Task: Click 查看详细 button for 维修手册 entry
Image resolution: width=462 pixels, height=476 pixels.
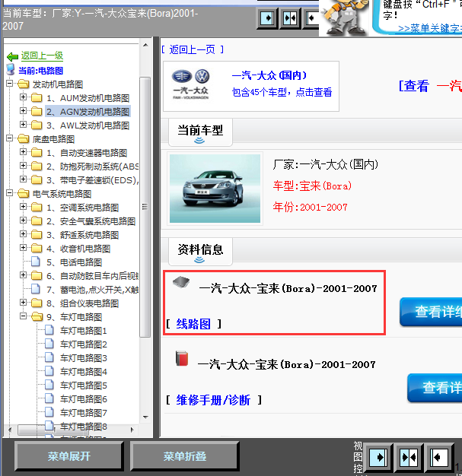Action: tap(435, 388)
